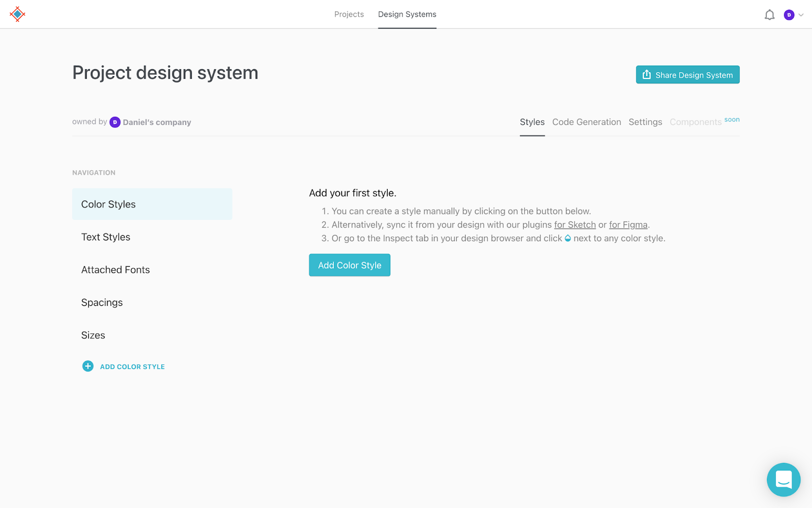812x508 pixels.
Task: Click the app logo in top-left corner
Action: [17, 14]
